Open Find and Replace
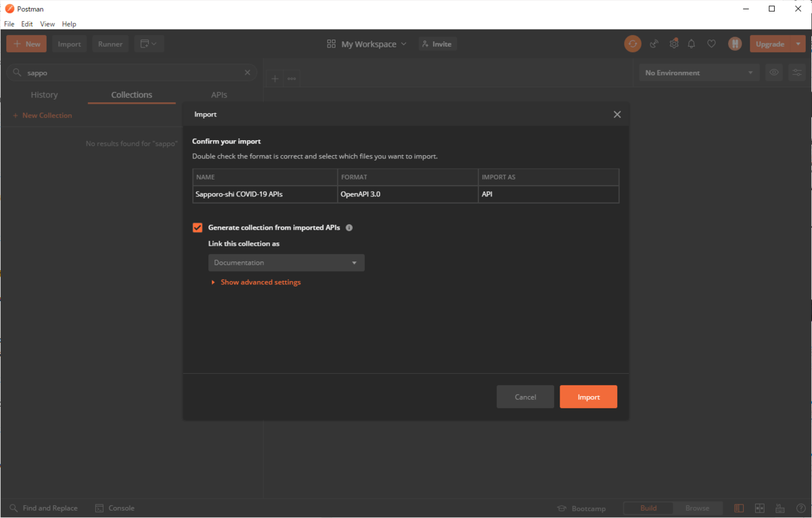Viewport: 812px width, 518px height. (44, 508)
